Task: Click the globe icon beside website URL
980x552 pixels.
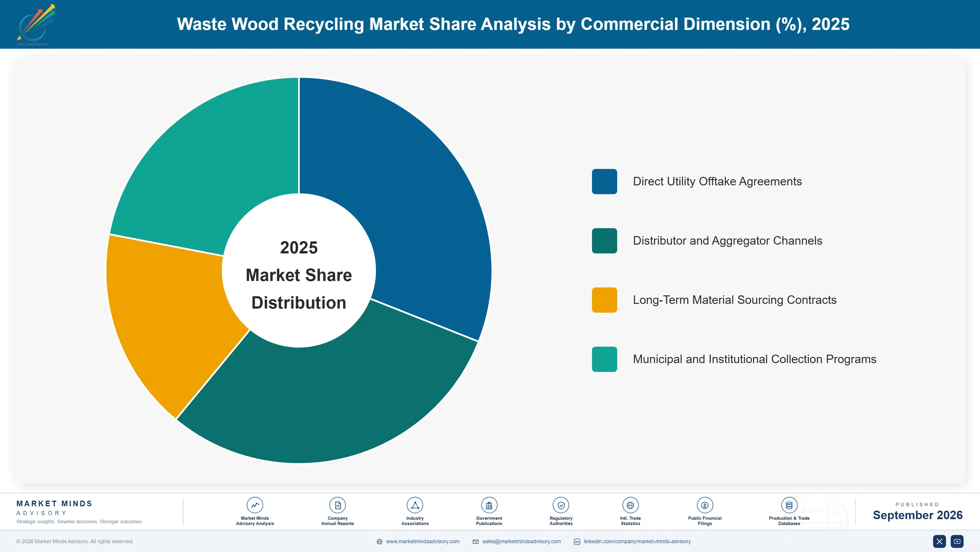Action: tap(379, 542)
